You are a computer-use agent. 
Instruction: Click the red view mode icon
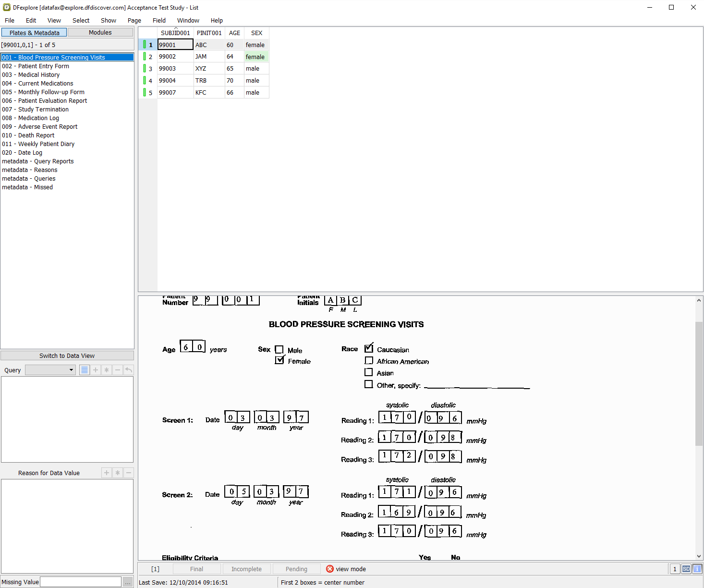click(x=330, y=569)
